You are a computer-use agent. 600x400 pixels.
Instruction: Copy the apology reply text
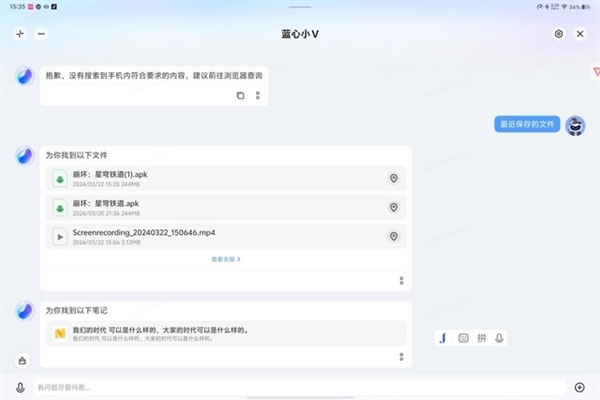tap(240, 95)
